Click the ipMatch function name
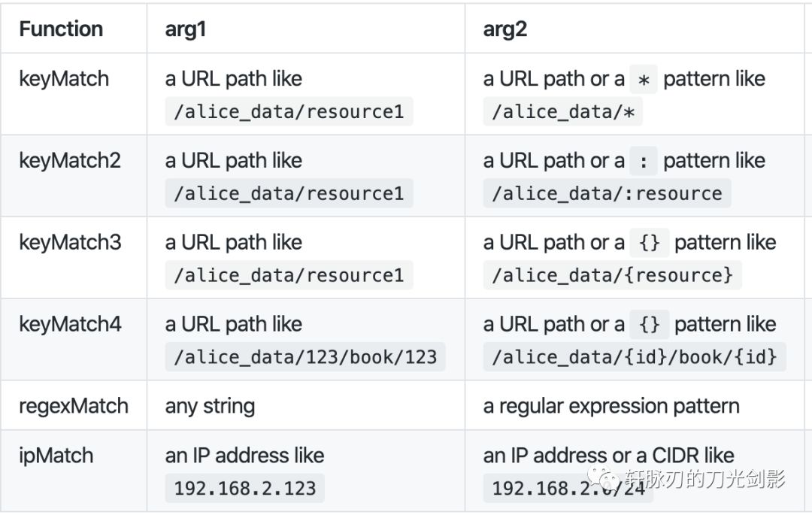Image resolution: width=812 pixels, height=515 pixels. [x=56, y=455]
